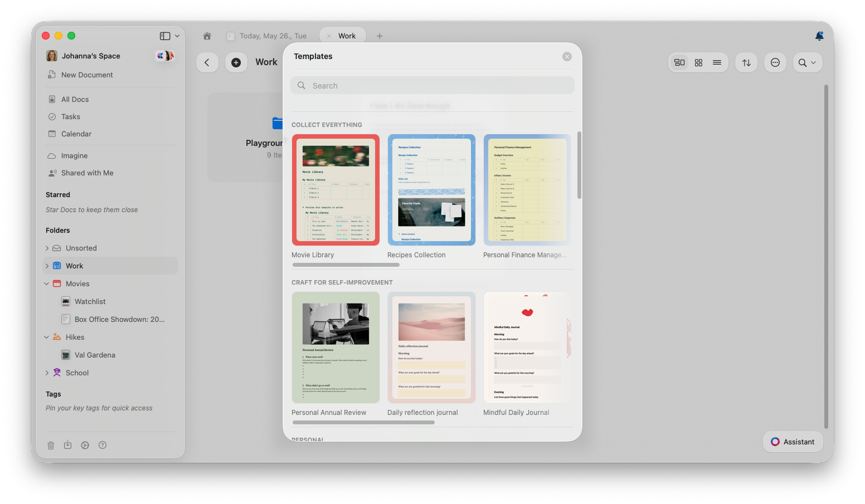
Task: Open the more options ellipsis button
Action: [775, 62]
